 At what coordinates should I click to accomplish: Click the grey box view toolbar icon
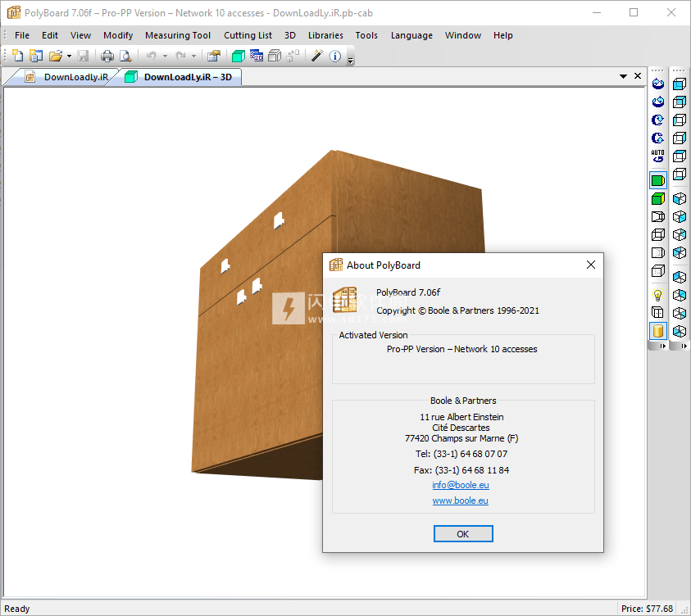[x=275, y=56]
